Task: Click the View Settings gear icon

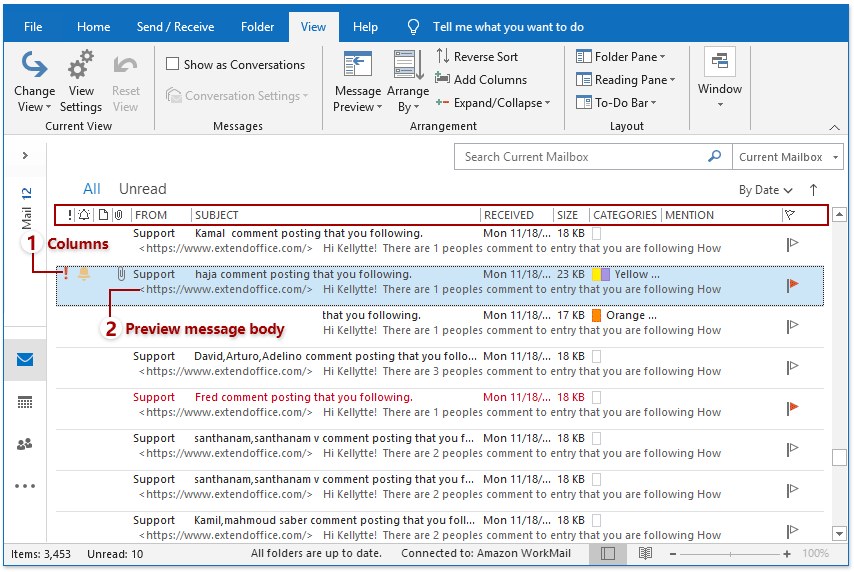Action: coord(81,68)
